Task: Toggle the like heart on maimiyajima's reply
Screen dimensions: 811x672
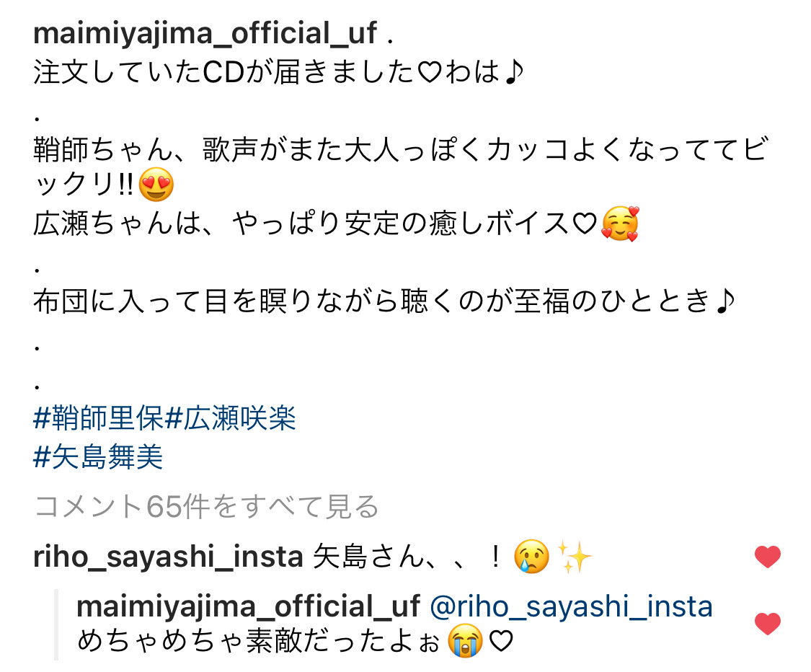Action: point(768,624)
